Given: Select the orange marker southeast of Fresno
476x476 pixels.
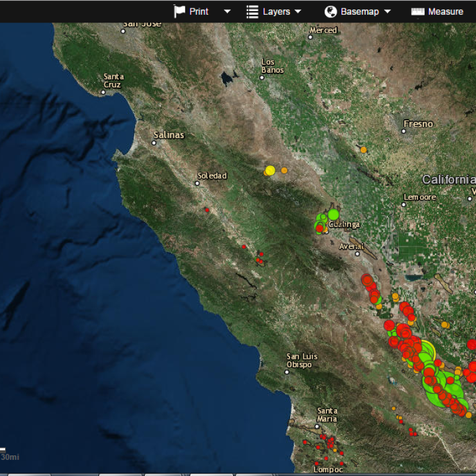Looking at the screenshot, I should pos(363,150).
